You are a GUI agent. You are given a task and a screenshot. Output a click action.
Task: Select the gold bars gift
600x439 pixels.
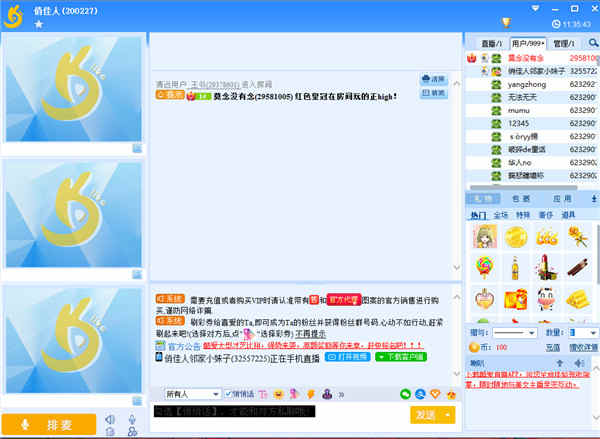pyautogui.click(x=577, y=299)
